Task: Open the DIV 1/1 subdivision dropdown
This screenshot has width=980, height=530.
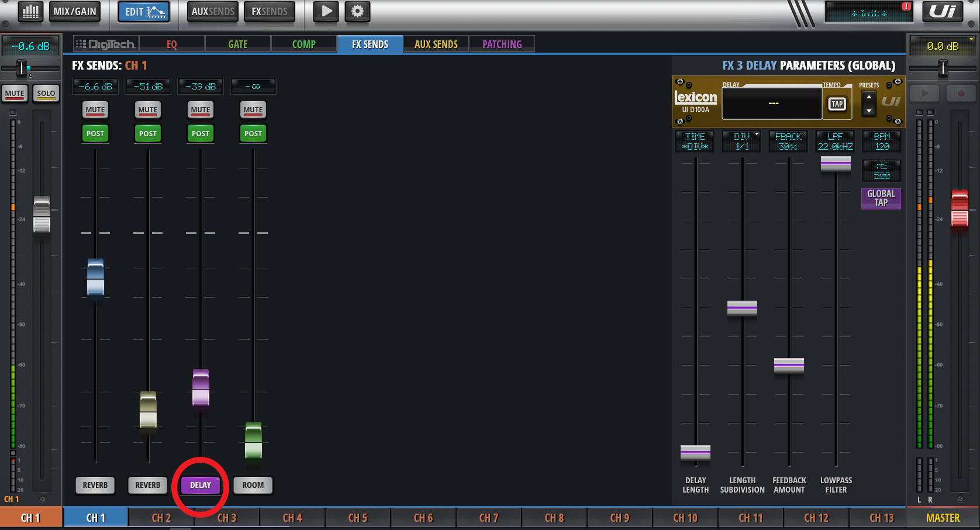Action: 742,142
